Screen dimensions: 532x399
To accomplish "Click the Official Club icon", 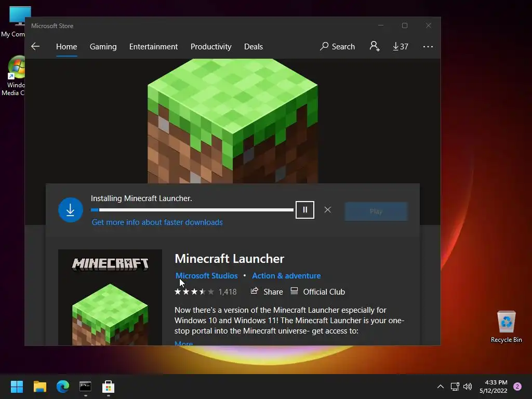I will point(294,291).
